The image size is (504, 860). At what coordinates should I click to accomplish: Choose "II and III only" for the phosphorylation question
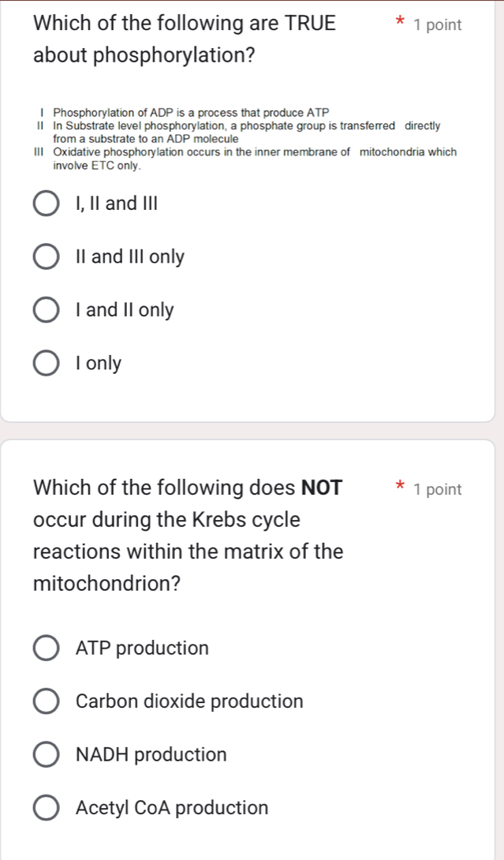coord(45,256)
